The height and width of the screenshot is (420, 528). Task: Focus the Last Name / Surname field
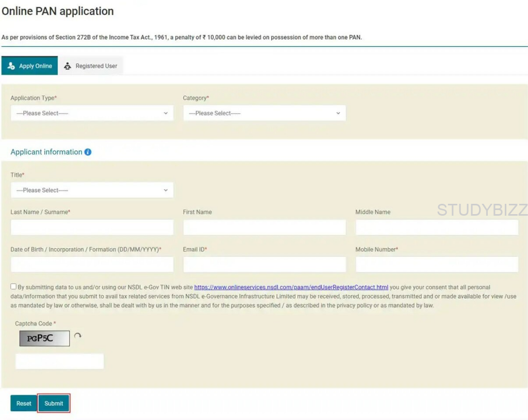click(x=92, y=228)
